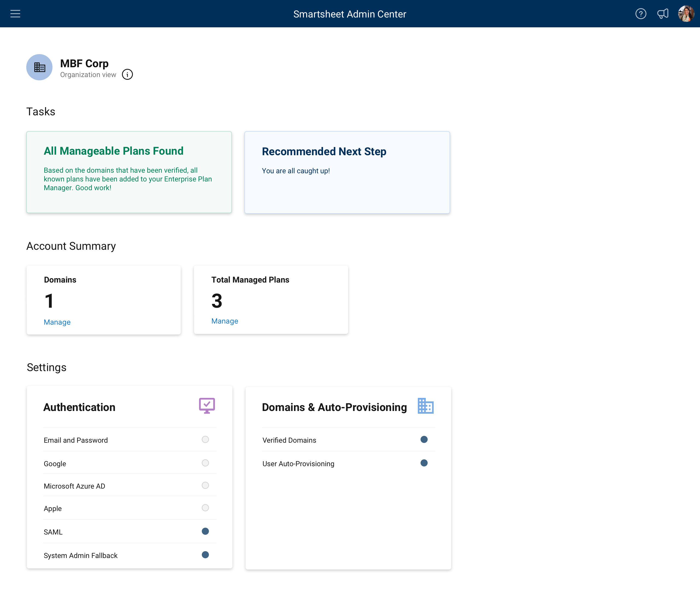Click Manage link under Total Managed Plans
Screen dimensions: 700x605
coord(224,321)
